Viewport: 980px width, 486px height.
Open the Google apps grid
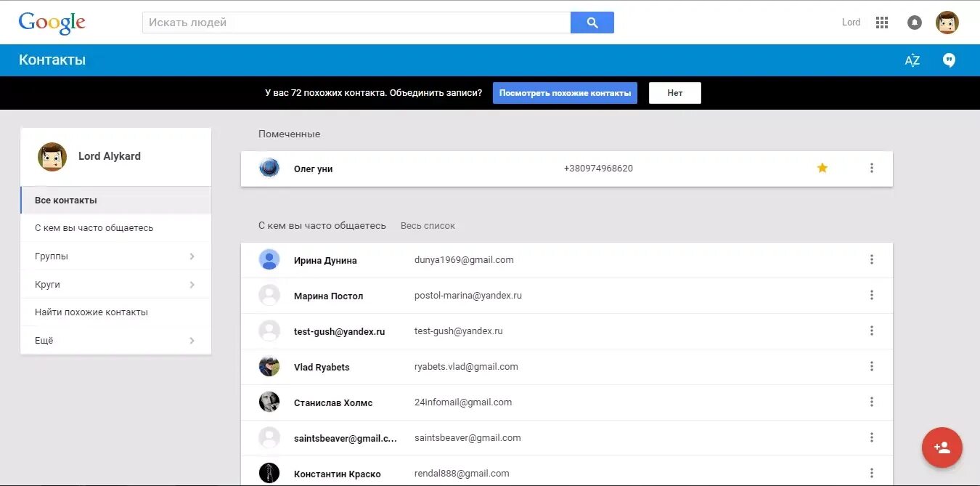point(882,23)
